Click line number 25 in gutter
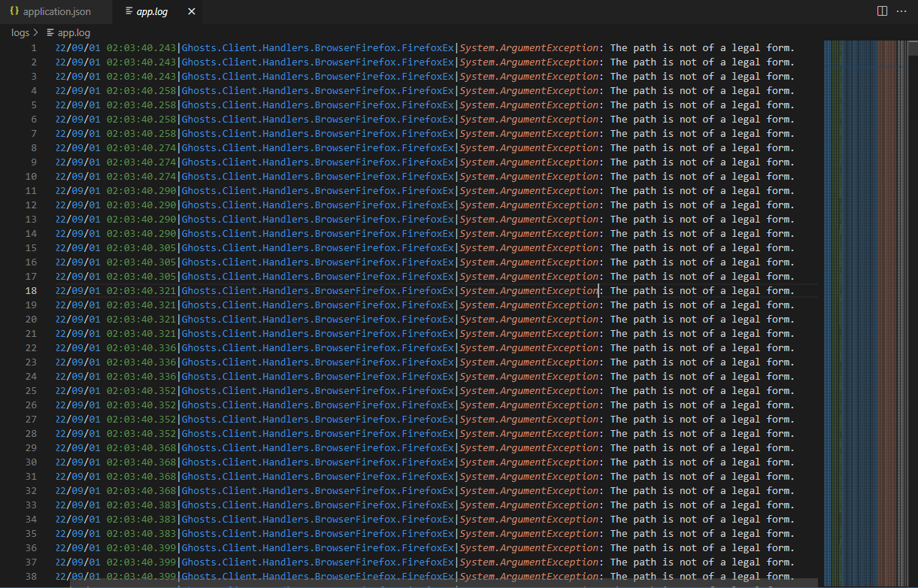 pyautogui.click(x=31, y=391)
